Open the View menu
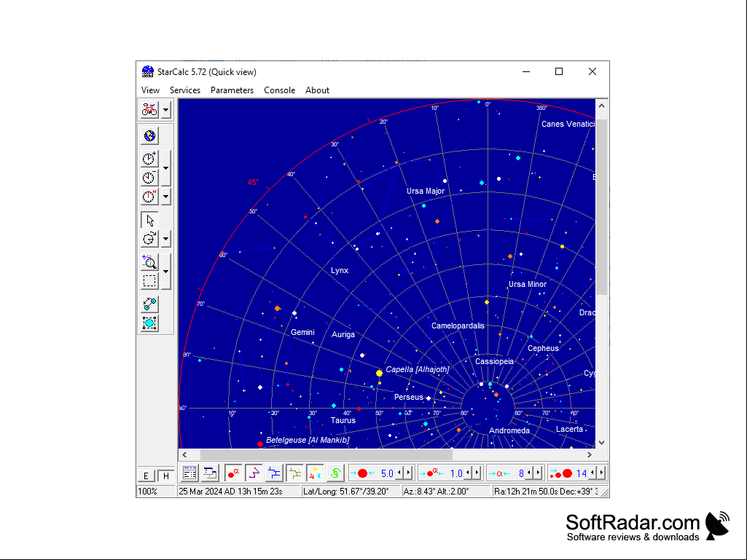This screenshot has width=747, height=560. click(150, 90)
